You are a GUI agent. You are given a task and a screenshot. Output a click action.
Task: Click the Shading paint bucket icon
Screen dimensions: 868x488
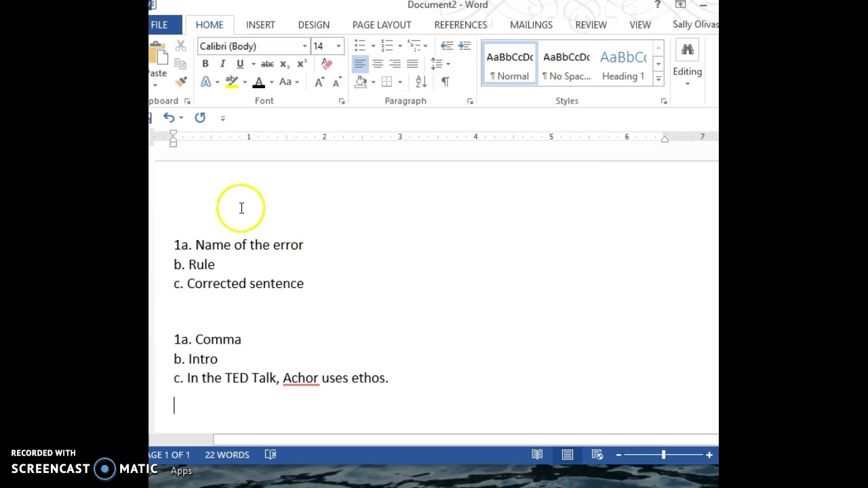[x=360, y=82]
